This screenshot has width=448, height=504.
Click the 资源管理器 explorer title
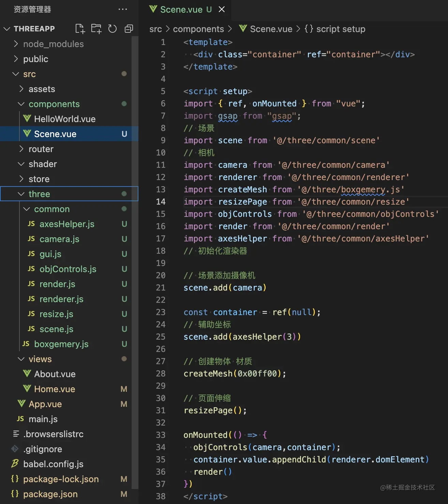point(32,10)
